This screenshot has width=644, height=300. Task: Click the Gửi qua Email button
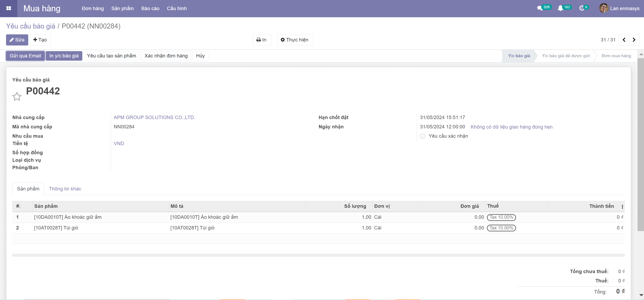tap(25, 56)
